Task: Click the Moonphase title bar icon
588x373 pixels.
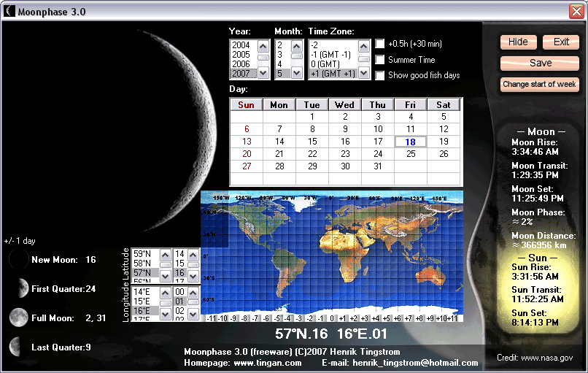Action: (9, 10)
